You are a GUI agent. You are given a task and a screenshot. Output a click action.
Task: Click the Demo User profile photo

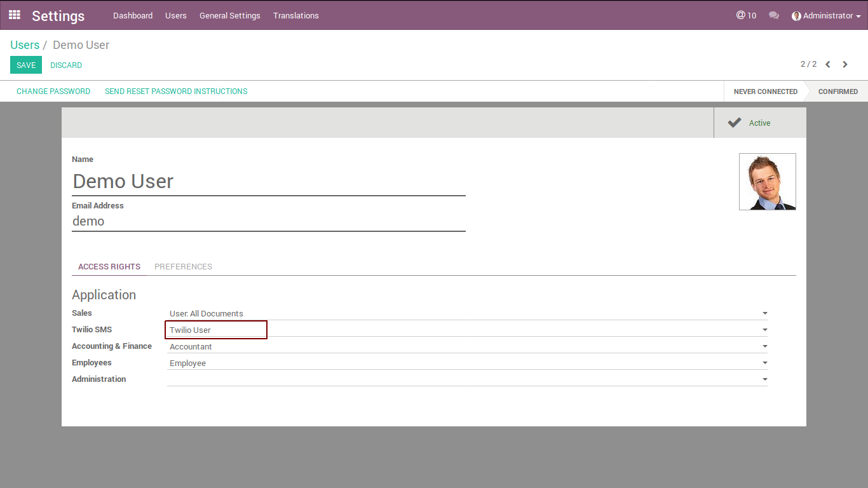pyautogui.click(x=767, y=182)
